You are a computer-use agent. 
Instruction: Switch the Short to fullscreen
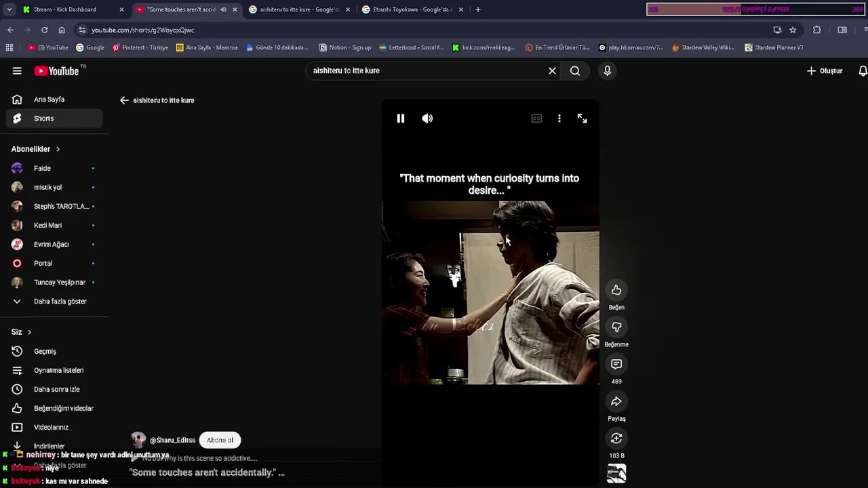pos(583,119)
